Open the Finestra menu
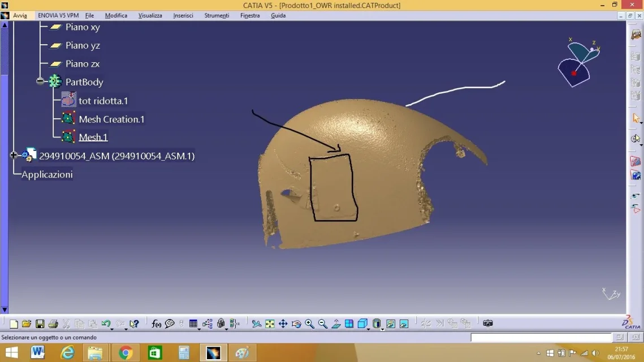The height and width of the screenshot is (362, 644). tap(250, 15)
